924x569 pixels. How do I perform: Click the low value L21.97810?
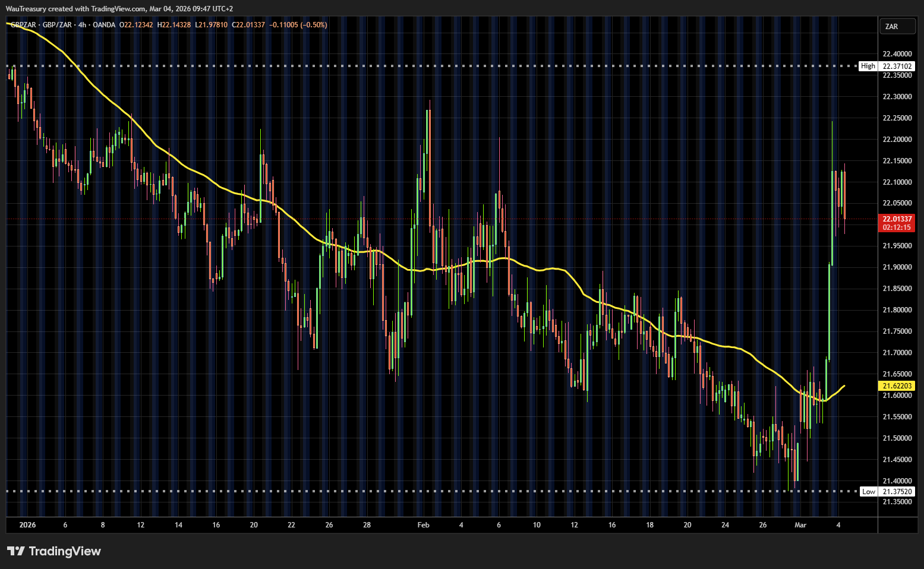point(211,25)
